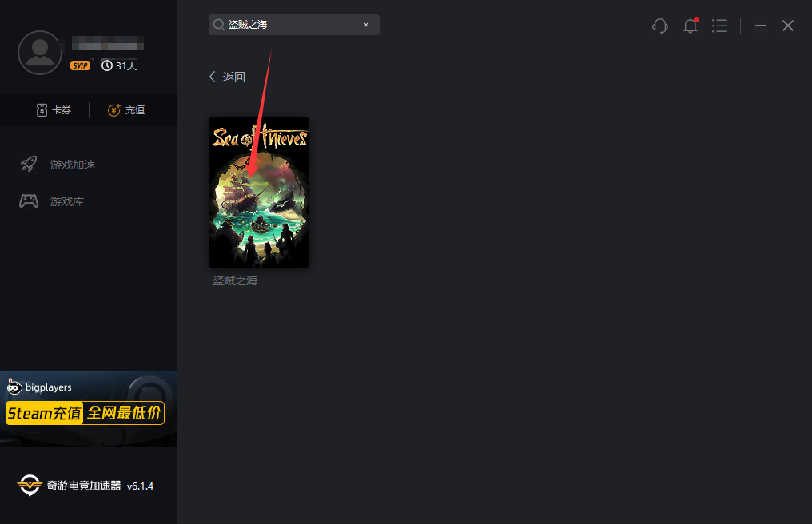Click the user avatar icon

(40, 53)
